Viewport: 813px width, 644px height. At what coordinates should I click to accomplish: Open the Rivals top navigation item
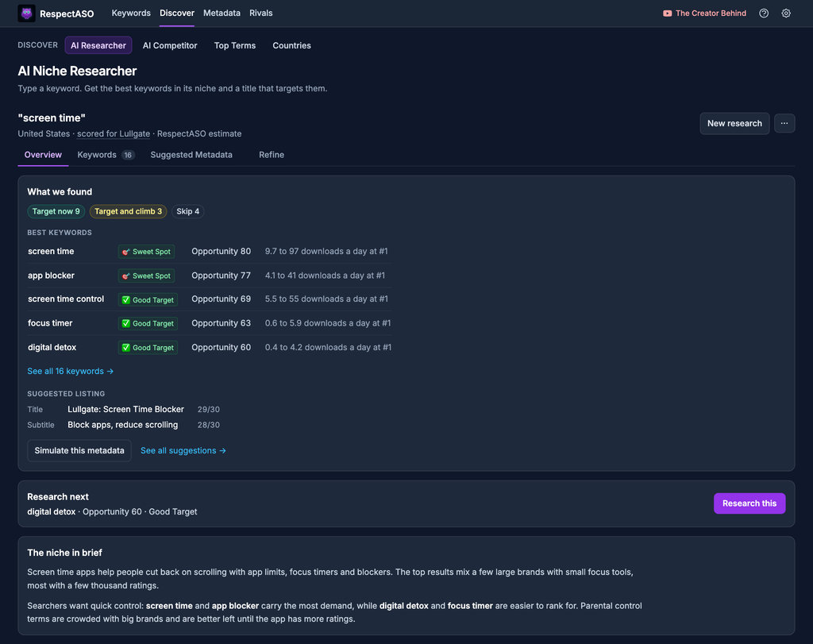pos(260,13)
